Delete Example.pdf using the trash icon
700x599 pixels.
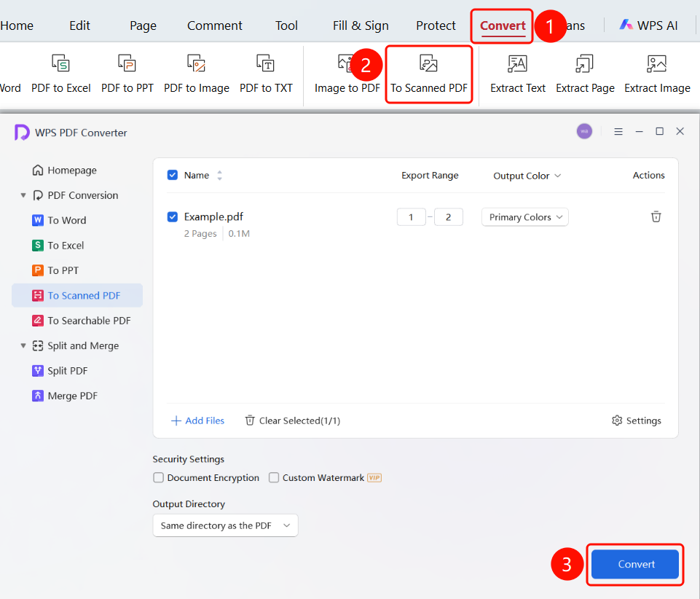(656, 216)
